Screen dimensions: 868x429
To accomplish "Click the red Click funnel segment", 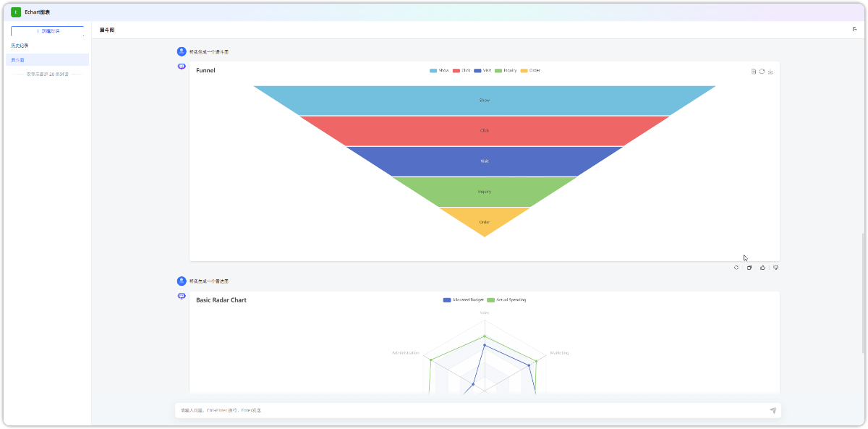I will [x=485, y=131].
